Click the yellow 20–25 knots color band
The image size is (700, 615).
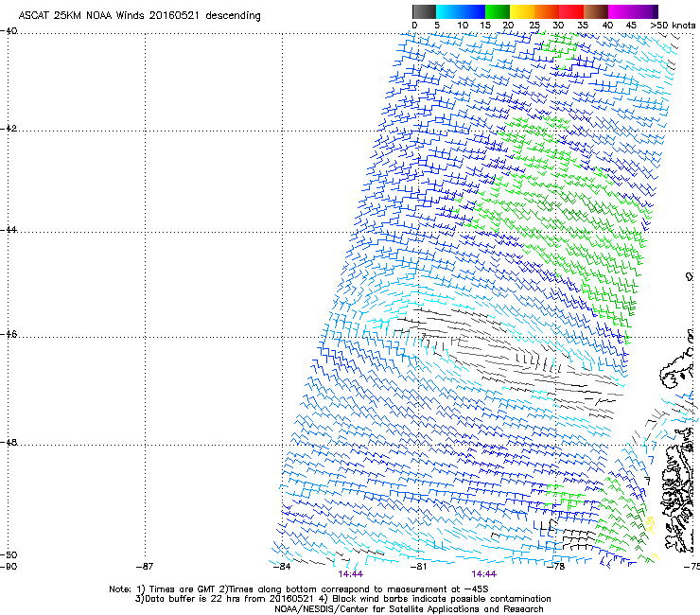pos(522,11)
